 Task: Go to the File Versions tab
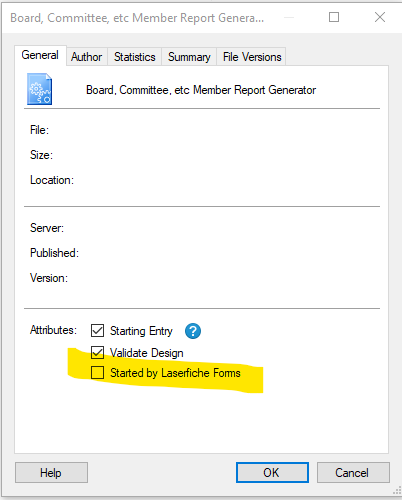(x=252, y=57)
